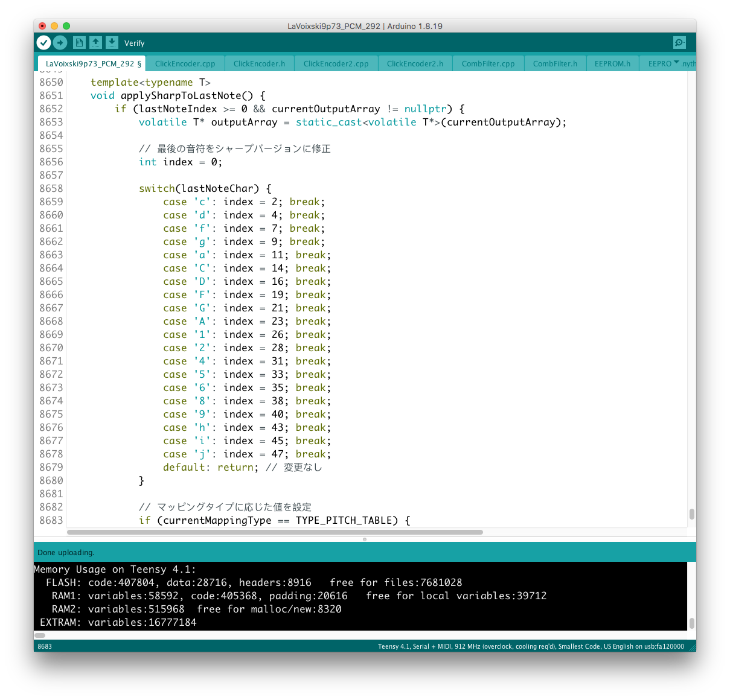Click the Verify checkmark icon
Screen dimensions: 730x700
click(x=43, y=42)
